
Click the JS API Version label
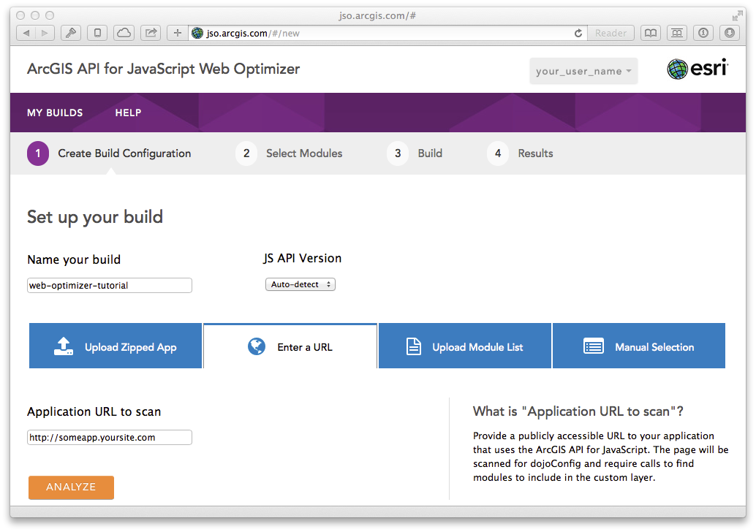[x=302, y=258]
